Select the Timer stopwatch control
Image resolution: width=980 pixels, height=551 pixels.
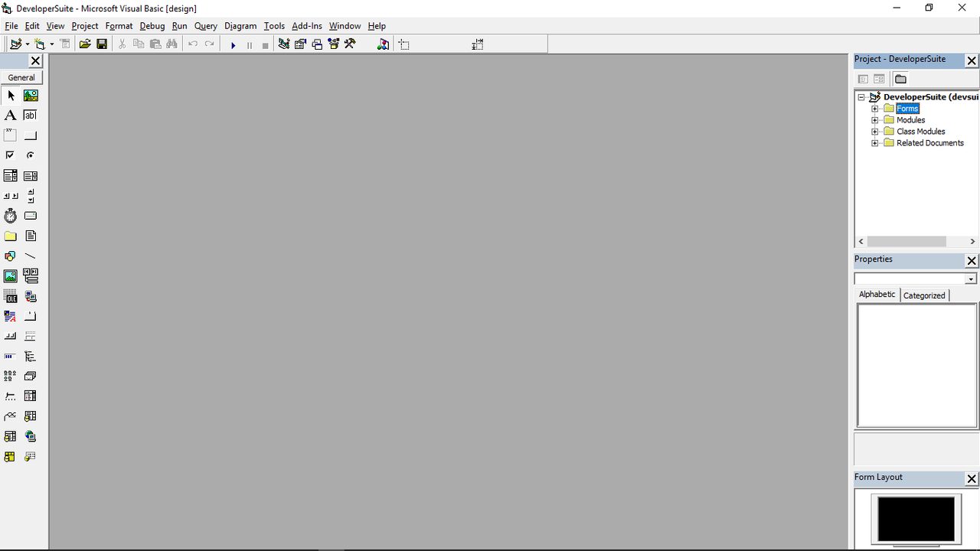tap(11, 216)
